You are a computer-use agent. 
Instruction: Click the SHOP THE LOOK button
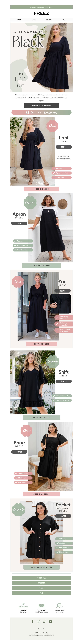point(41,189)
